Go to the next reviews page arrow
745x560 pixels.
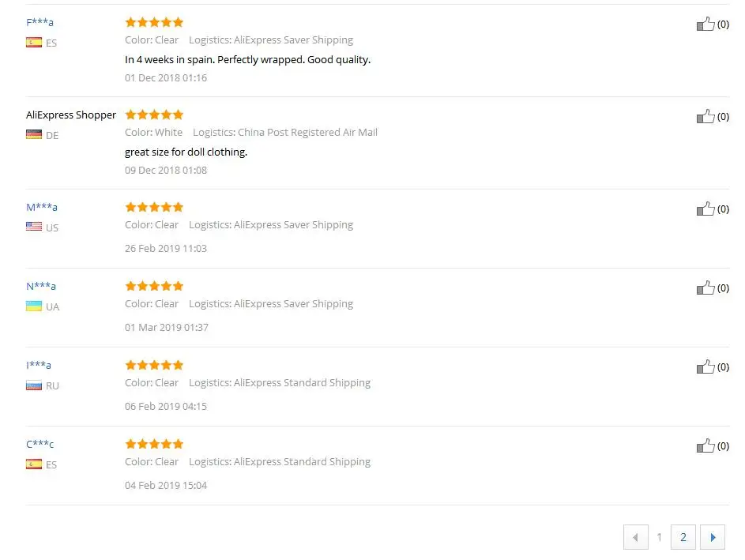(713, 538)
